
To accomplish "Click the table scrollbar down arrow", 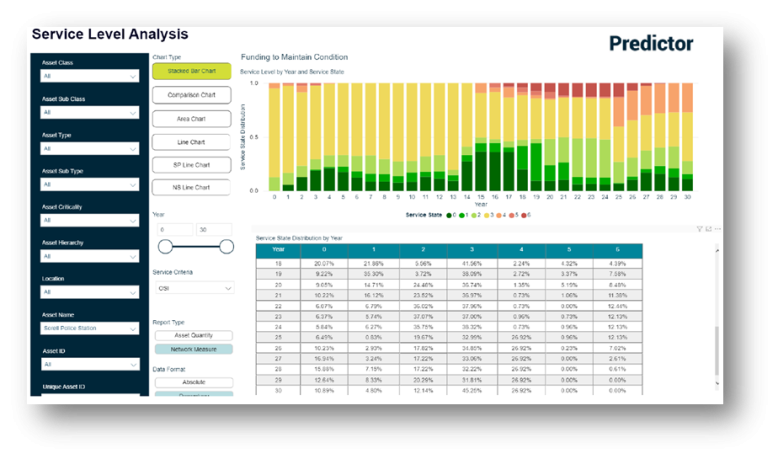I will [717, 383].
